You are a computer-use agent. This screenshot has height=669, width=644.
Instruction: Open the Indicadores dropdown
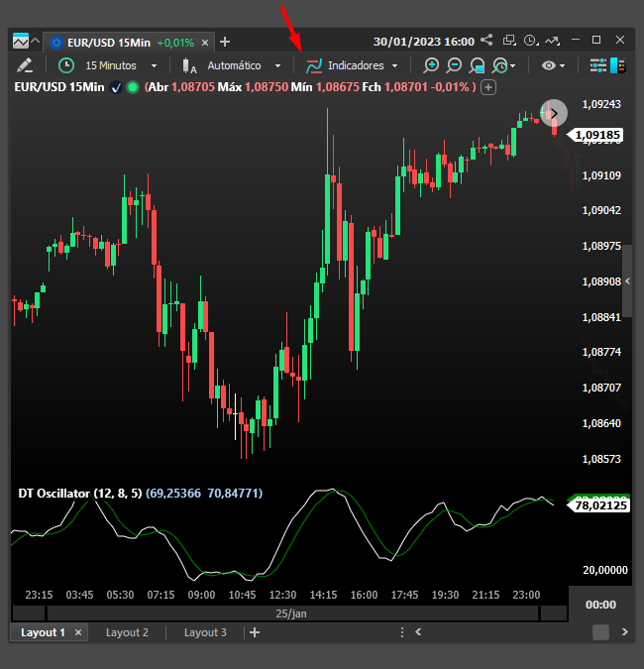[354, 65]
